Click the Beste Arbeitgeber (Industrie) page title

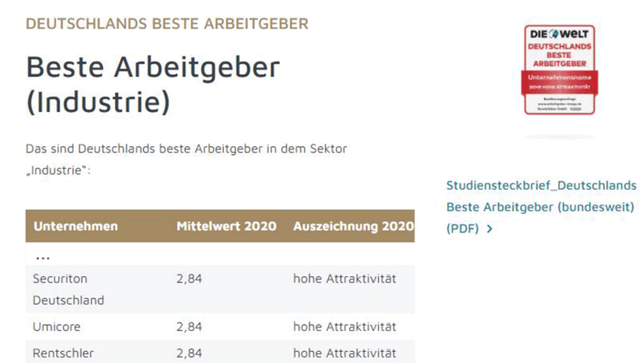[x=153, y=85]
